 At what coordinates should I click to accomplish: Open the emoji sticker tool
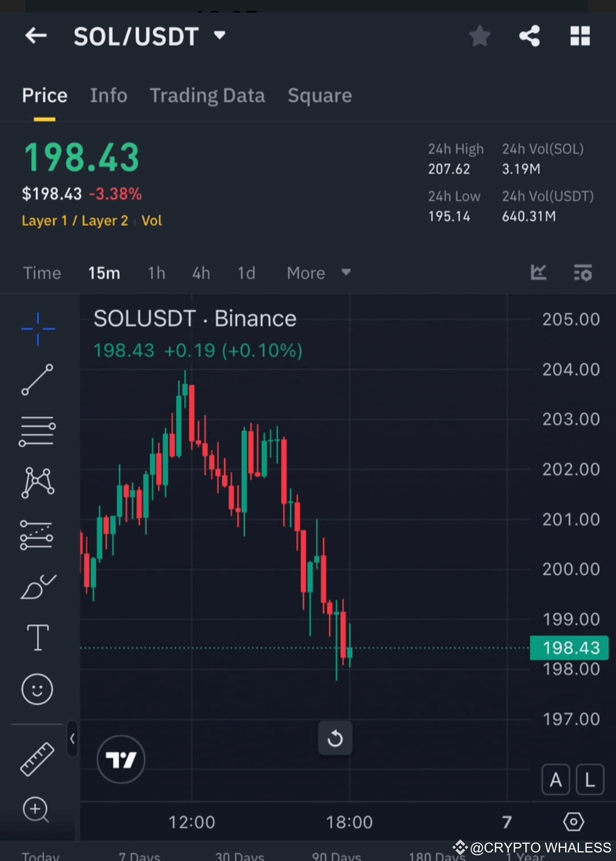(37, 689)
